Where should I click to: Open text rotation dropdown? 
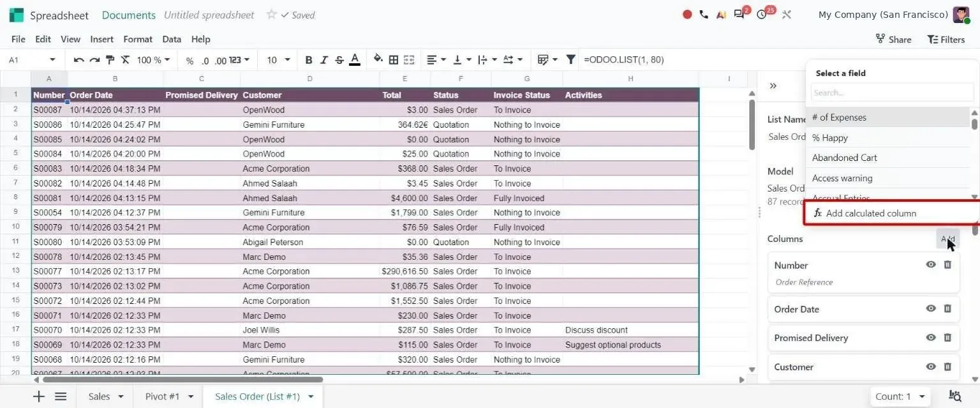(513, 60)
